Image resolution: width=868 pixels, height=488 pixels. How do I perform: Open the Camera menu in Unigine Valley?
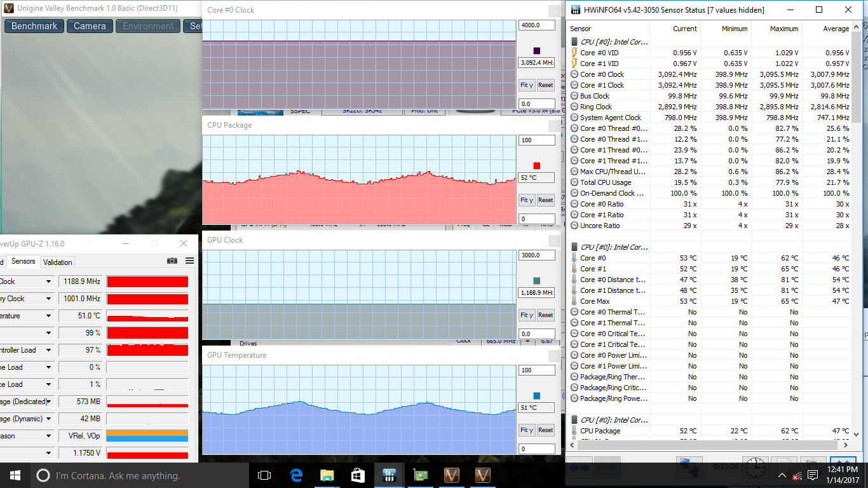pyautogui.click(x=90, y=26)
